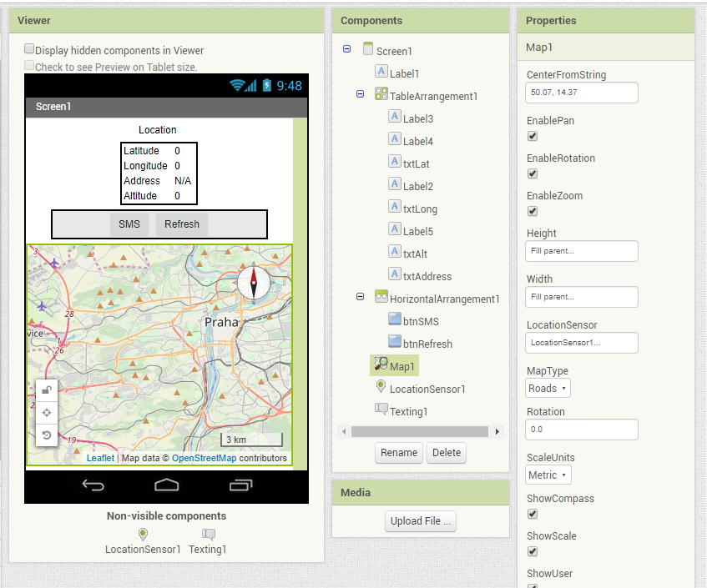
Task: Click the Upload File button in Media
Action: 420,520
